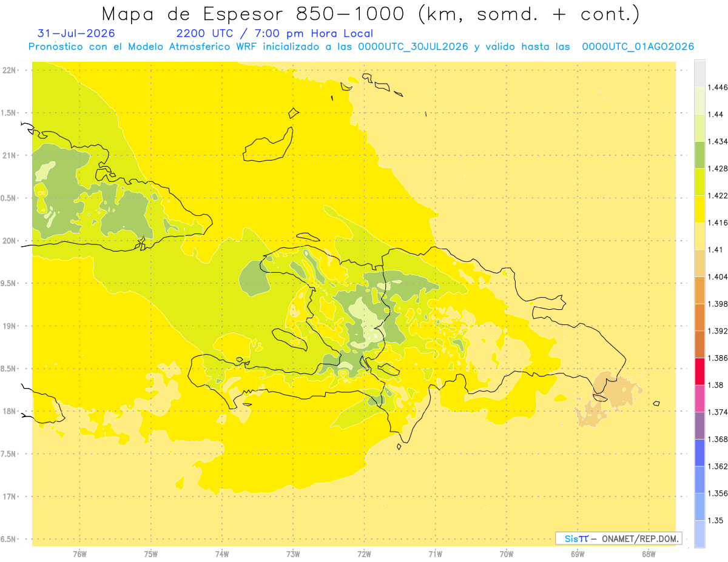Click the 20N latitude axis label
Viewport: 728px width, 562px height.
(10, 241)
